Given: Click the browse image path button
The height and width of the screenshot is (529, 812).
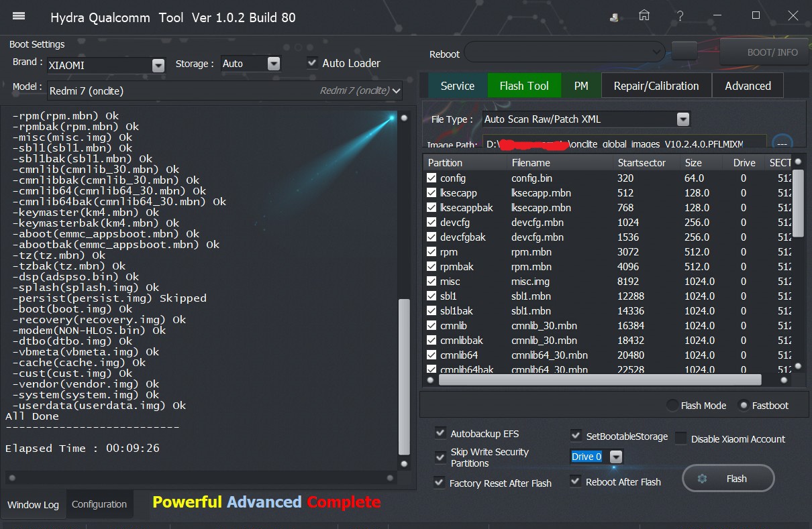Looking at the screenshot, I should (782, 143).
